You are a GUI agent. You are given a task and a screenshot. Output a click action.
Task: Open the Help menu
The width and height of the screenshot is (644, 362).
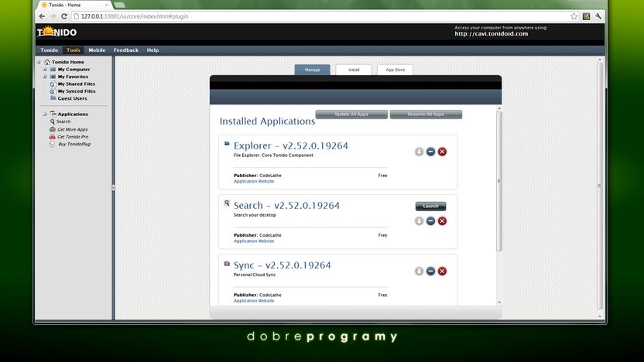pos(152,50)
